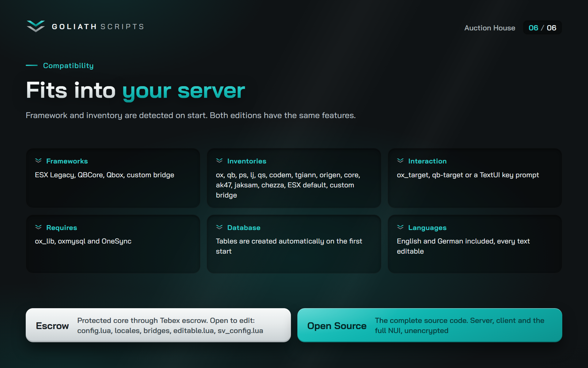Click the chevron icon beside Languages

(x=400, y=227)
